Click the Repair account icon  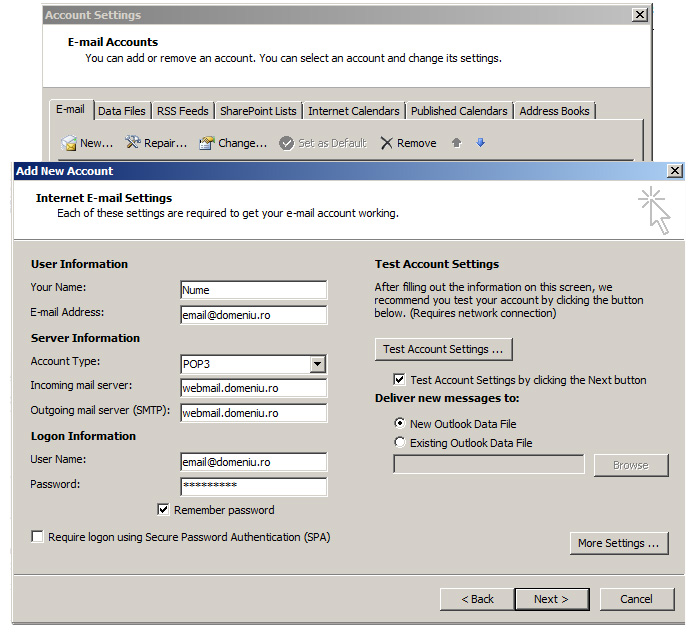[132, 143]
